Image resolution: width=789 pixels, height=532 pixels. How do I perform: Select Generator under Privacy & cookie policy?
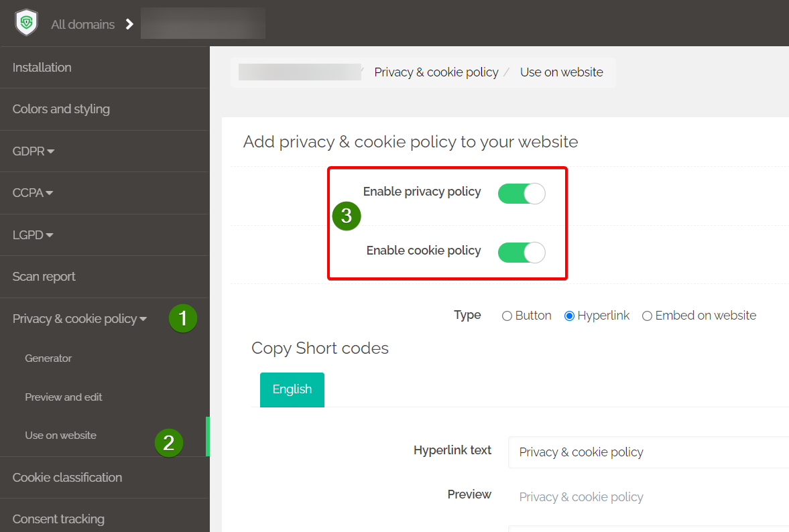pos(48,358)
